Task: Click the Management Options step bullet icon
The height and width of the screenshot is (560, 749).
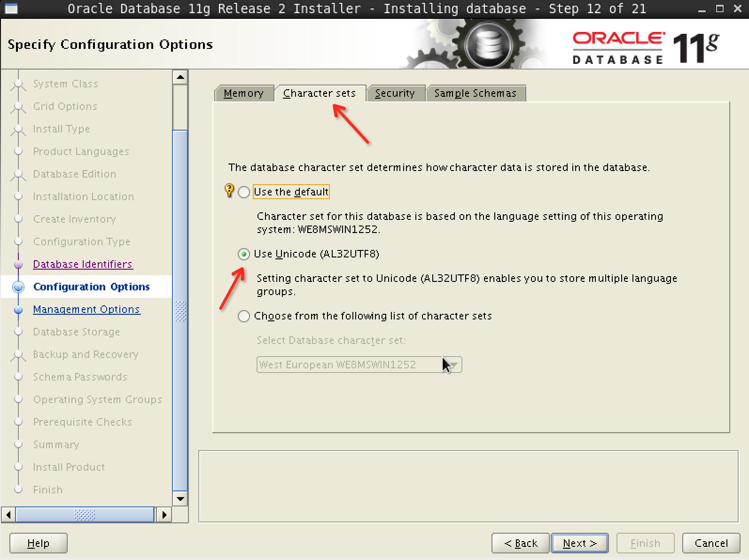Action: click(18, 310)
